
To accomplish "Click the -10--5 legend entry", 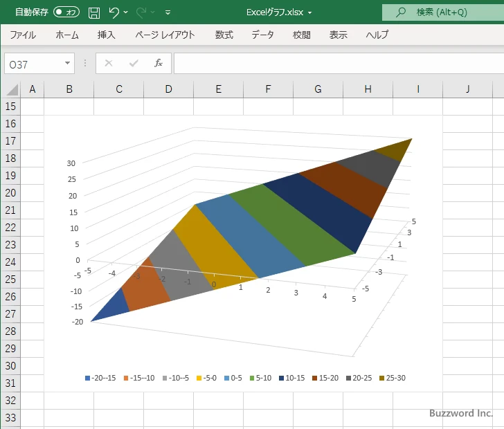I will point(176,378).
